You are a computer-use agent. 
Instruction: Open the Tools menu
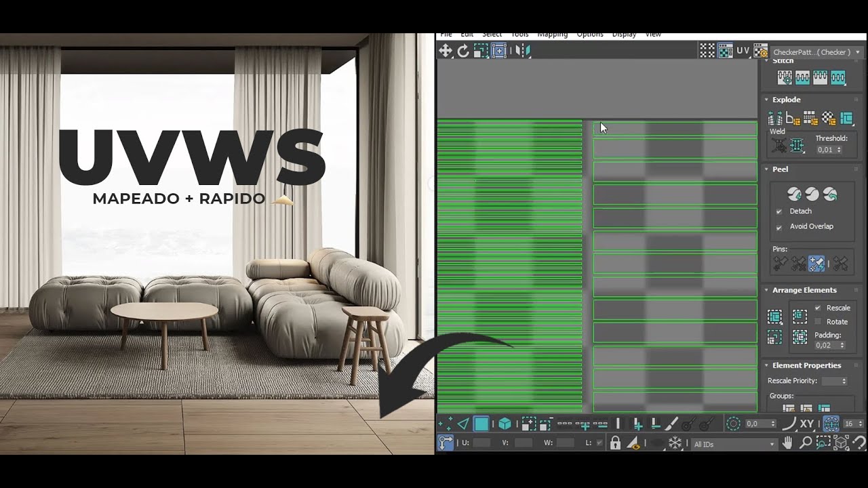[519, 35]
